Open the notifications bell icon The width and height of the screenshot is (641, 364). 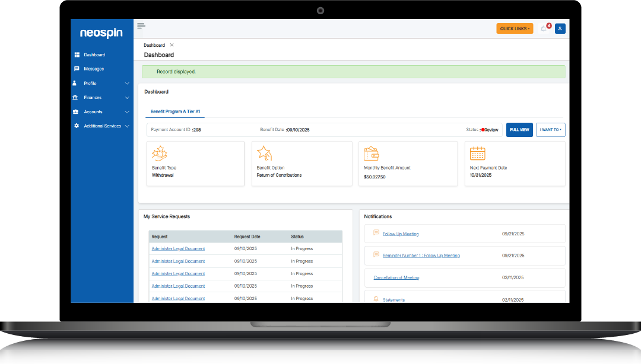point(543,28)
